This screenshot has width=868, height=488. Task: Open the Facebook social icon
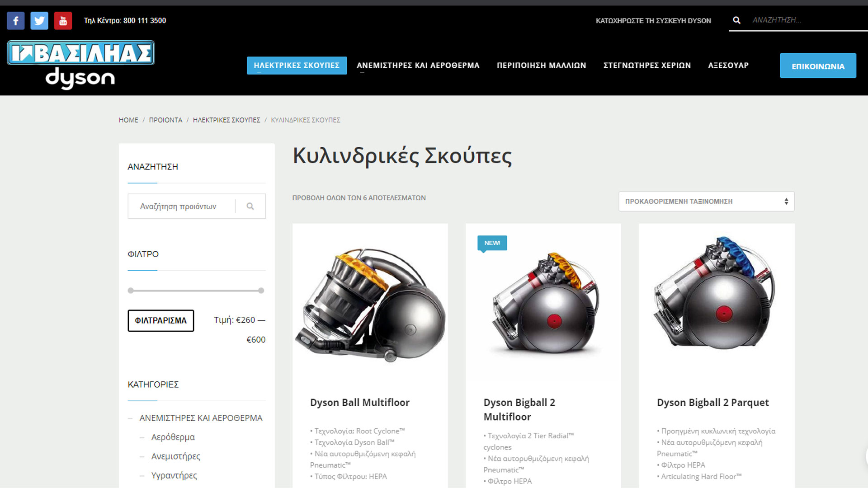tap(16, 21)
